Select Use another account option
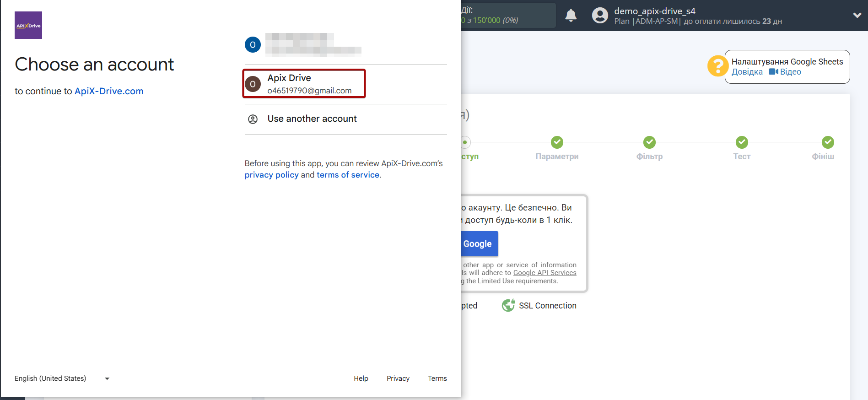The height and width of the screenshot is (400, 868). (x=345, y=119)
